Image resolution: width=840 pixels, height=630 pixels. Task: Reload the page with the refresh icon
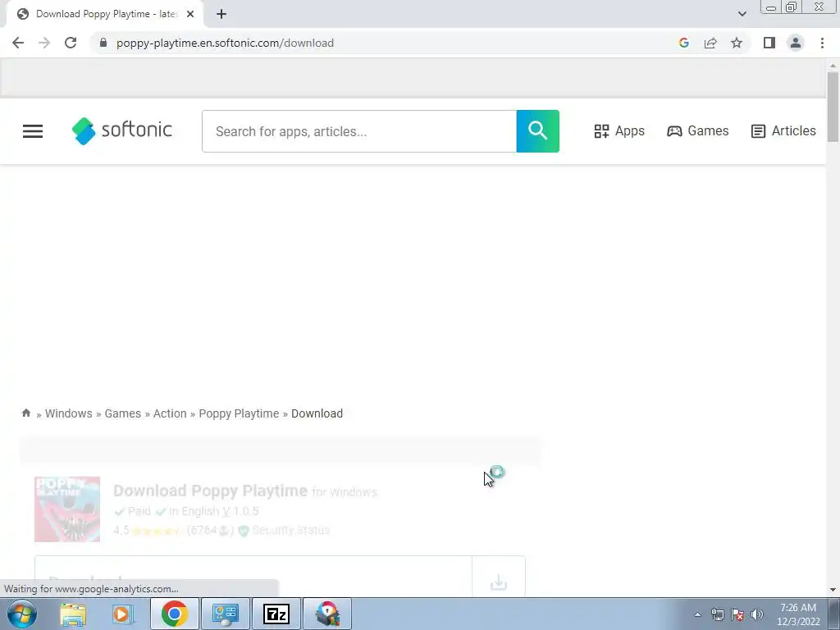[71, 43]
